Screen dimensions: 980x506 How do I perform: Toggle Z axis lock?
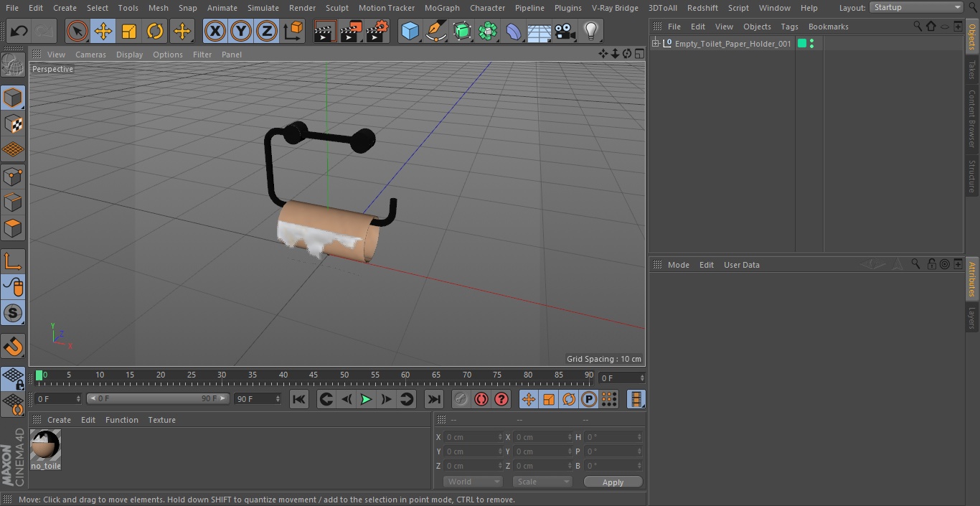point(267,31)
